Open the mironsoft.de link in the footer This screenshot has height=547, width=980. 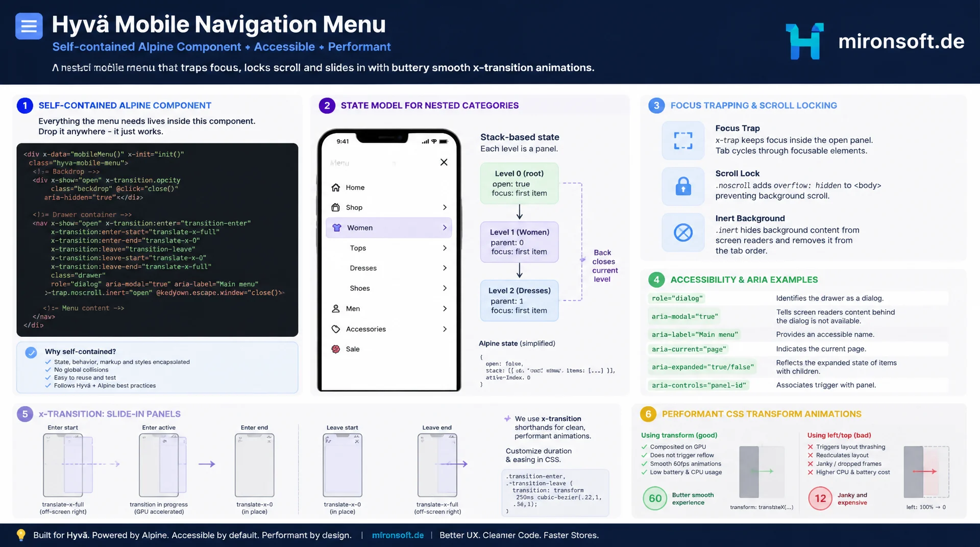(398, 535)
